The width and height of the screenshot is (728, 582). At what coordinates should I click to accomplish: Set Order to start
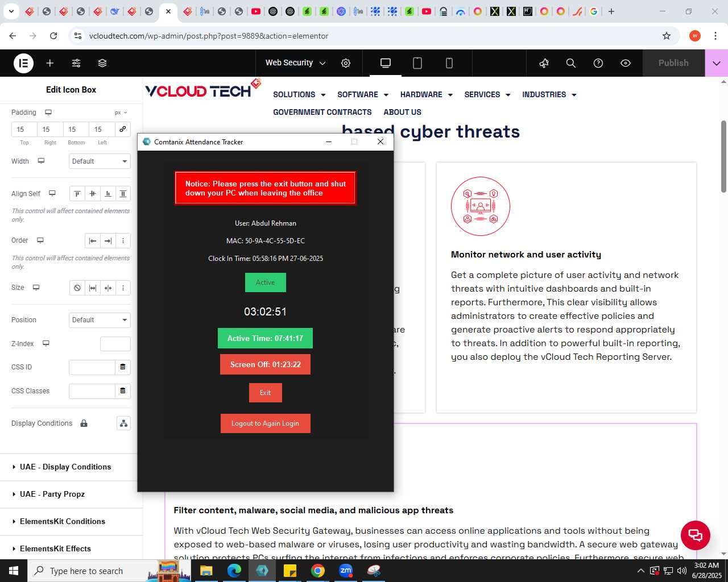[x=93, y=241]
